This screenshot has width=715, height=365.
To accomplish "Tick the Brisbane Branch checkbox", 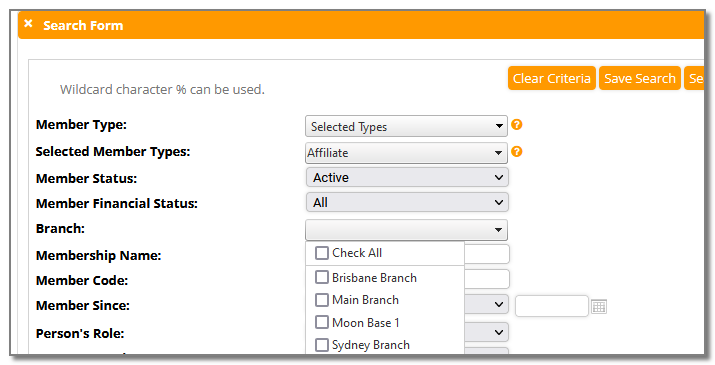I will [322, 277].
